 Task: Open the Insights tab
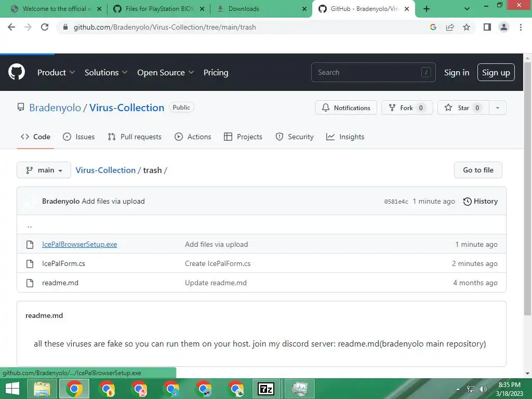(x=345, y=137)
